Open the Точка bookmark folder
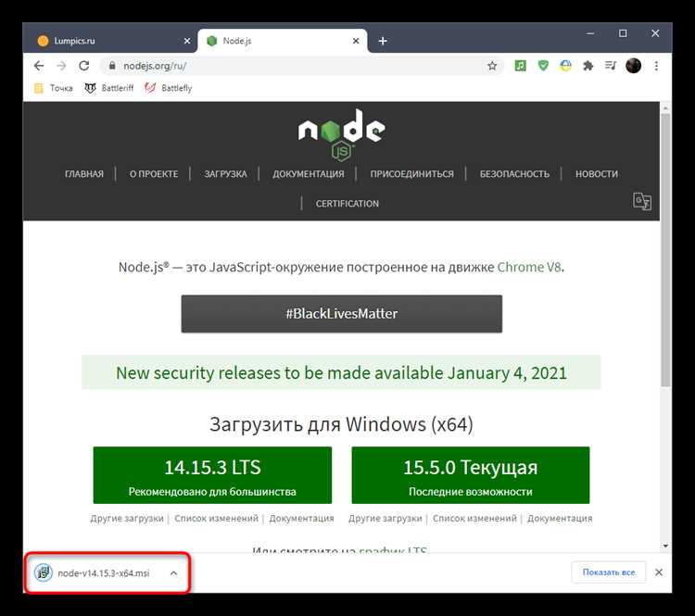Image resolution: width=695 pixels, height=616 pixels. pos(54,88)
